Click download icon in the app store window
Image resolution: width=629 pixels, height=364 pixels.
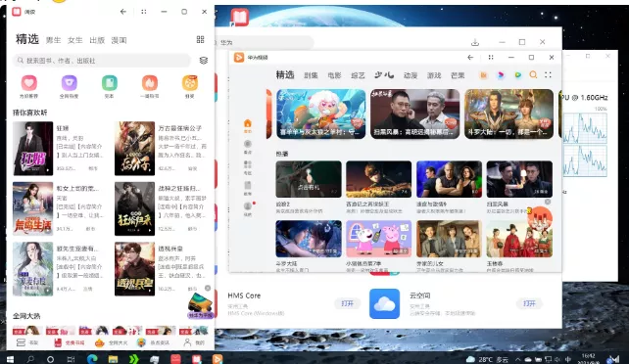(475, 42)
